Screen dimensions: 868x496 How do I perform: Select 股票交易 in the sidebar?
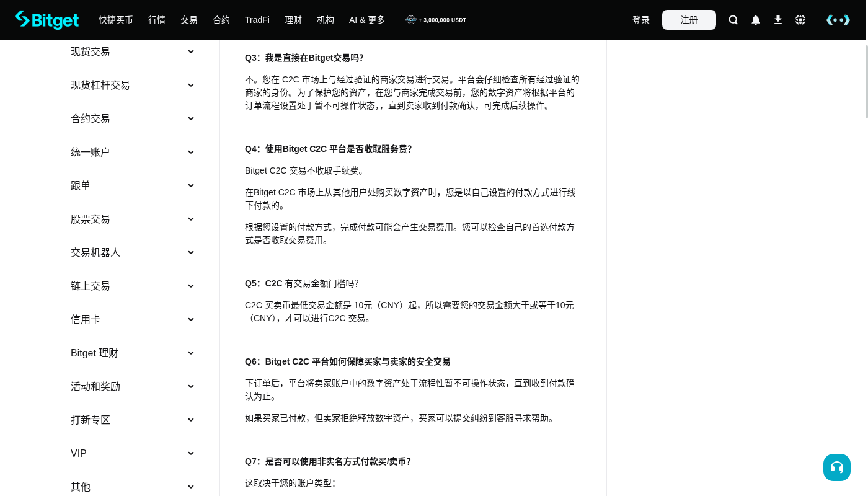tap(91, 219)
